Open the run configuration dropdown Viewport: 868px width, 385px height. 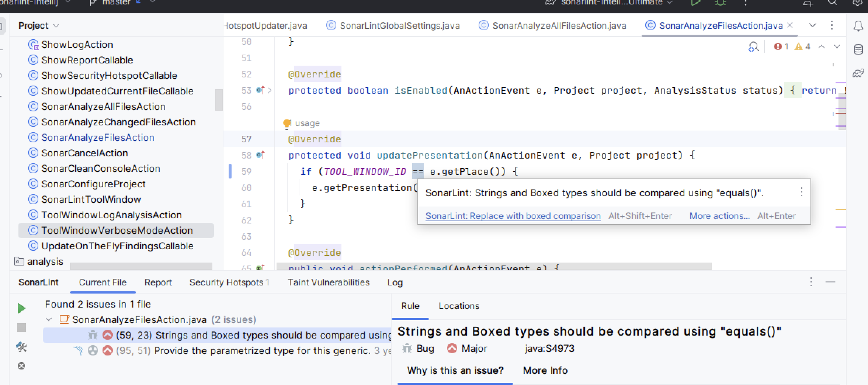(x=608, y=3)
